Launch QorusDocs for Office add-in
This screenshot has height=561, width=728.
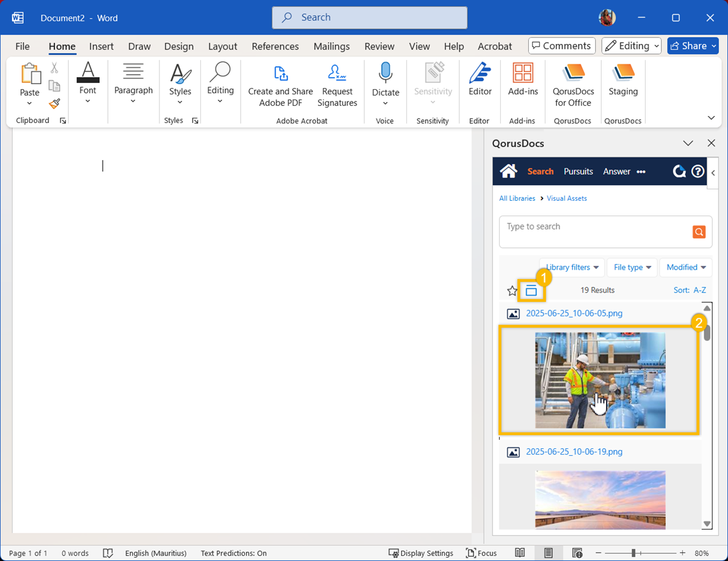(572, 84)
